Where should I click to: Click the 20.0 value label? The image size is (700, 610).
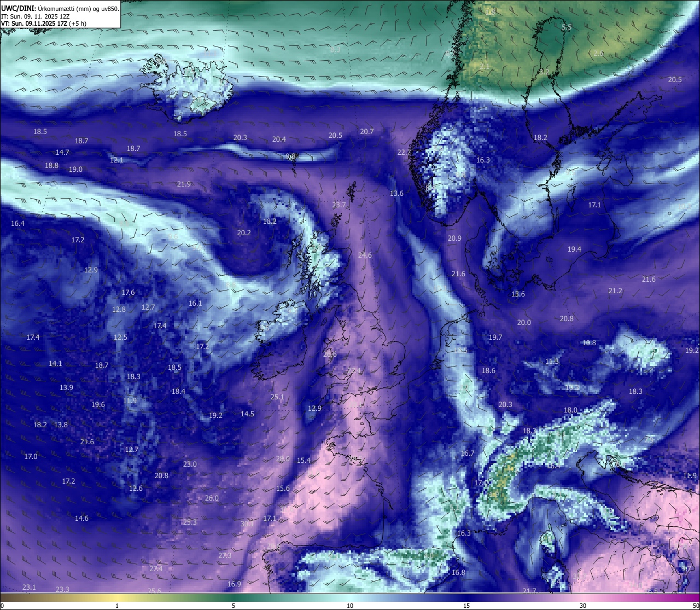524,322
